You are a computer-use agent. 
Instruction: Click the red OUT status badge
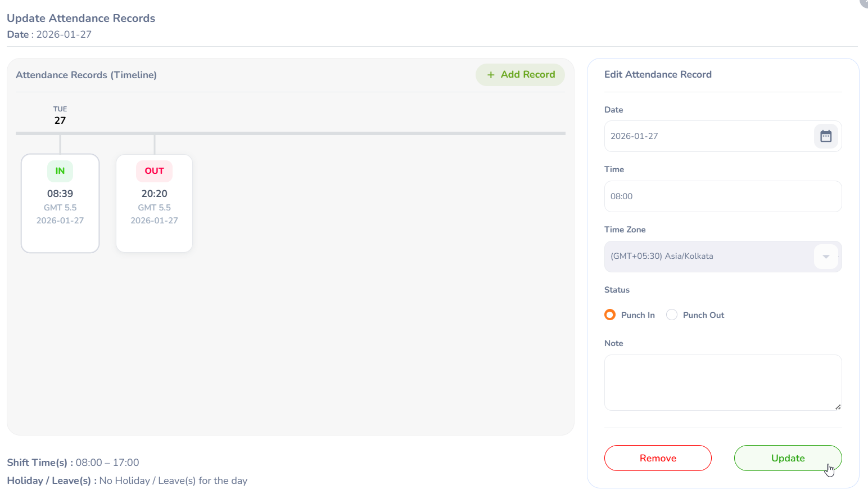154,171
